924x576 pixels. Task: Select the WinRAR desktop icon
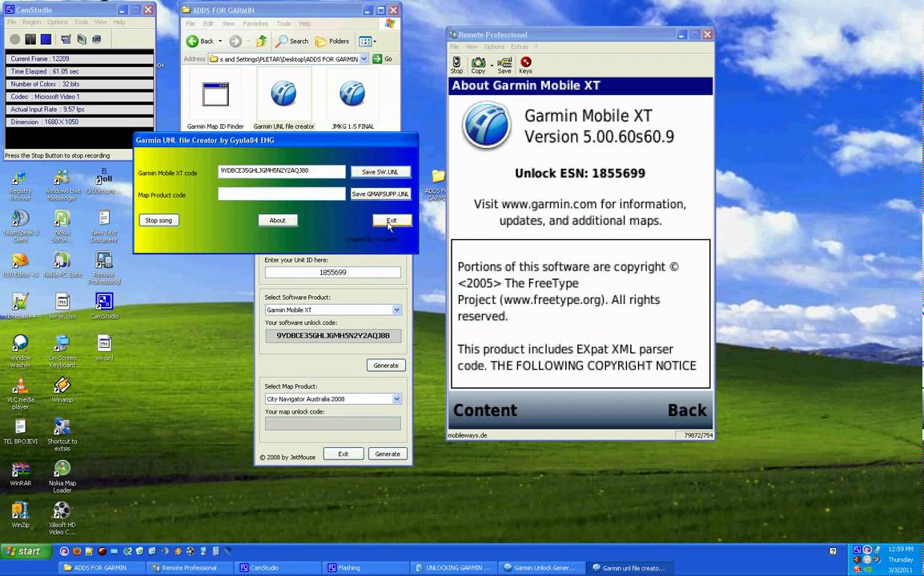click(x=20, y=474)
